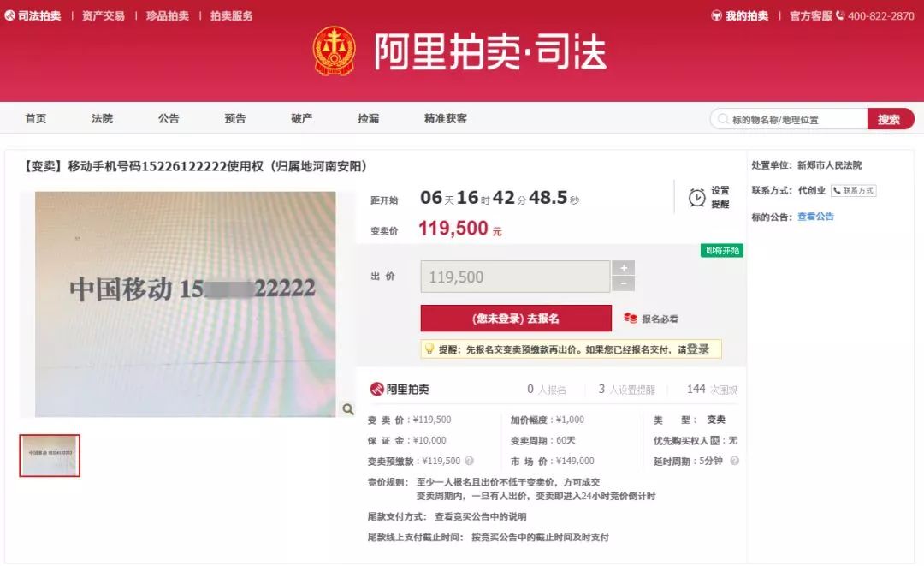Image resolution: width=924 pixels, height=566 pixels.
Task: Click the red 搜索 button
Action: tap(890, 119)
